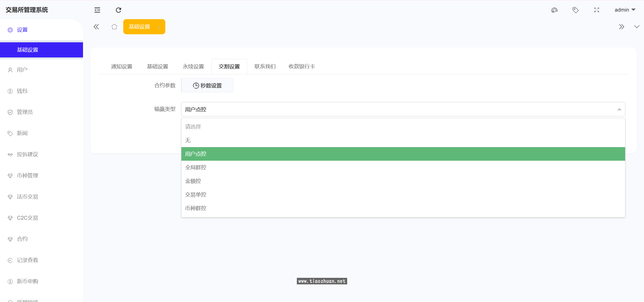Viewport: 644px width, 302px height.
Task: Select 全局群控 option from list
Action: click(196, 167)
